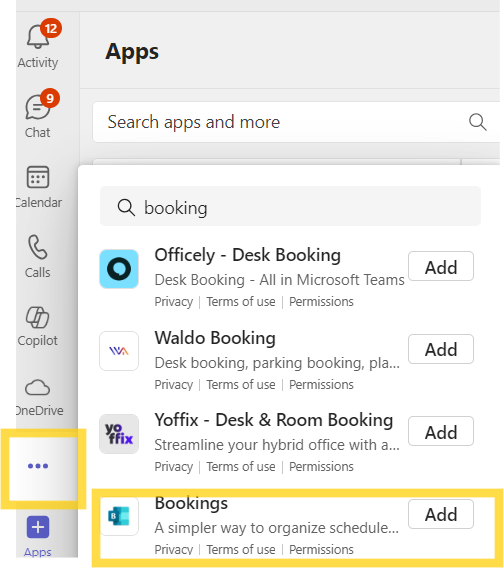Image resolution: width=504 pixels, height=568 pixels.
Task: Open Privacy link under Waldo Booking
Action: pyautogui.click(x=174, y=385)
